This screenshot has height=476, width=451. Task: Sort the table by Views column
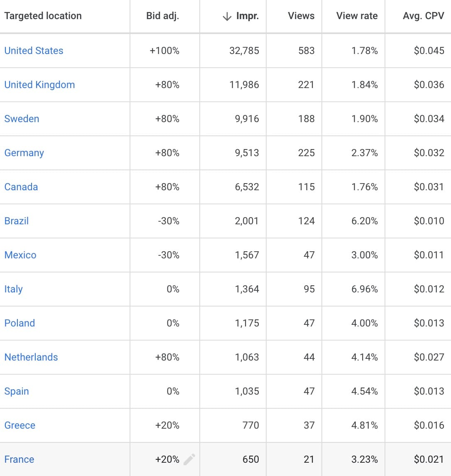[x=301, y=16]
